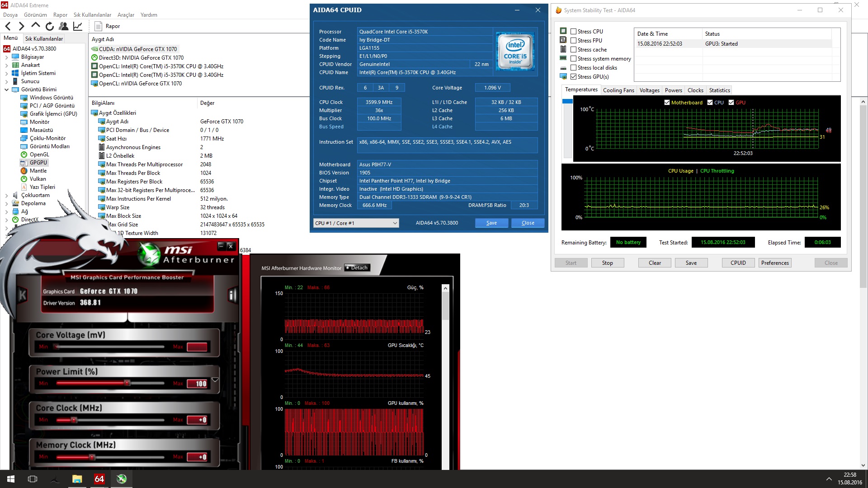Uncheck Stress GPU(s) checkbox
The width and height of the screenshot is (868, 488).
click(x=573, y=77)
